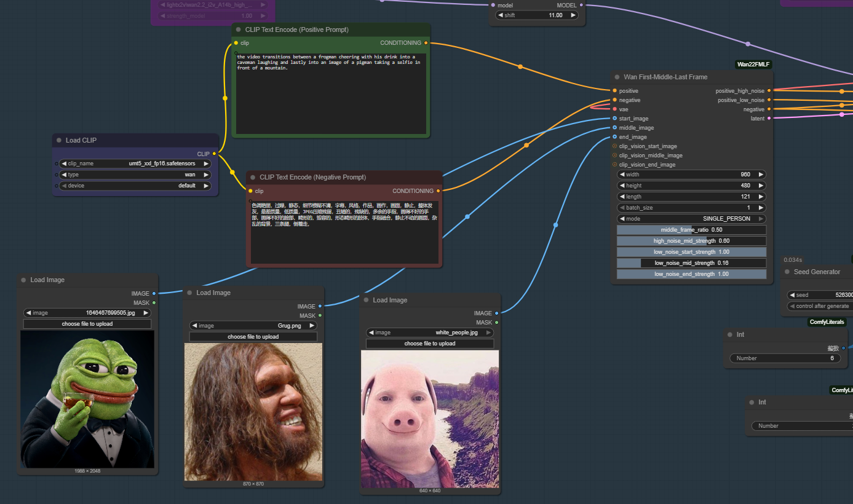Collapse the Seed Generator node via its dot
Viewport: 853px width, 504px height.
(x=787, y=272)
